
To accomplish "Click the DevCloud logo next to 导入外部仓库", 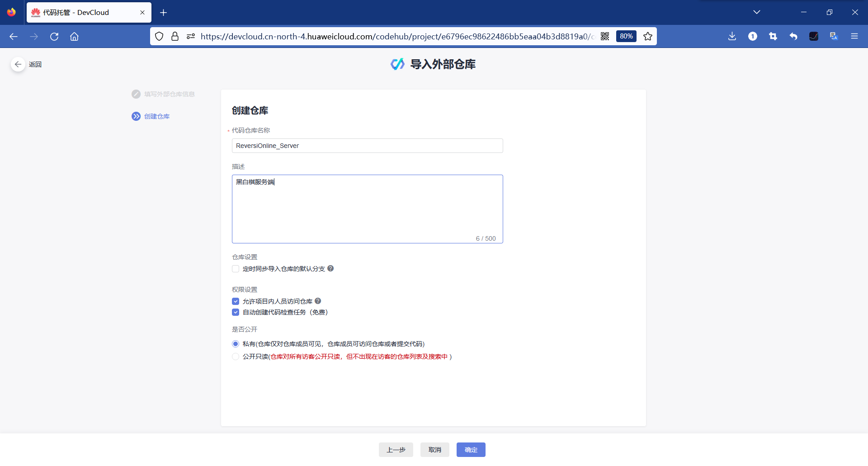I will 397,64.
